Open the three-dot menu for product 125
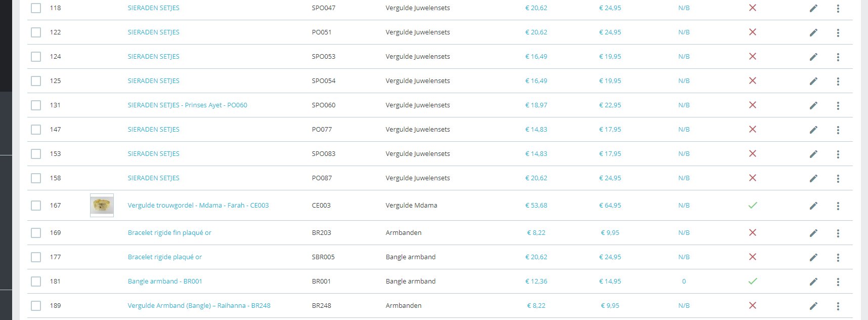The image size is (868, 320). [x=838, y=82]
